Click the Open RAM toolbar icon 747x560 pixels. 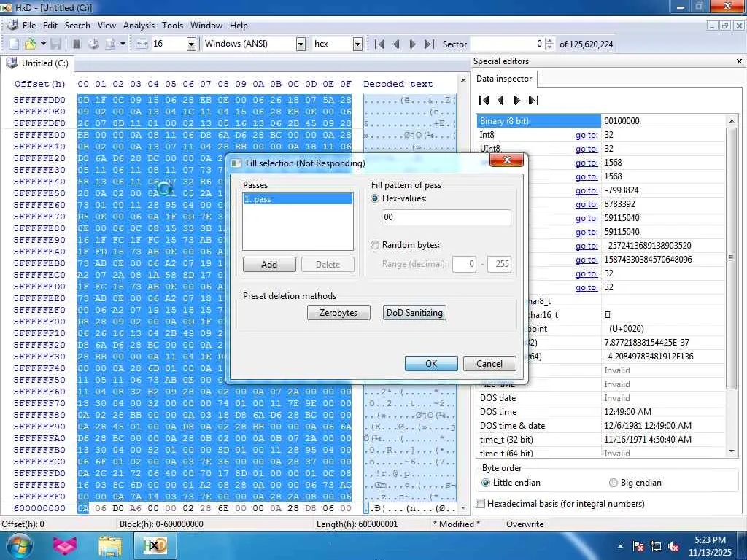(76, 44)
